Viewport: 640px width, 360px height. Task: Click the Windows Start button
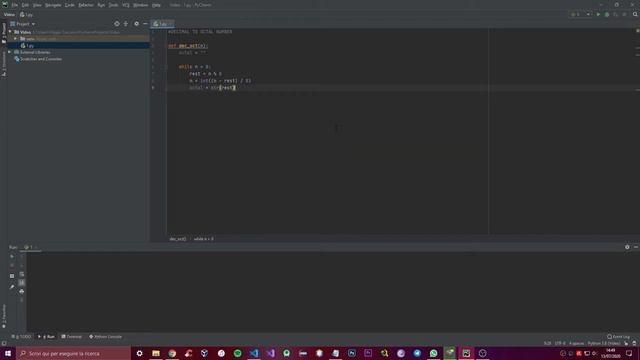click(8, 353)
